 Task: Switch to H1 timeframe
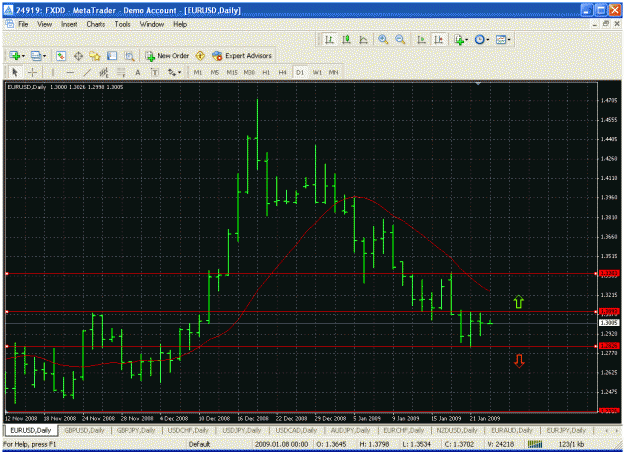266,73
